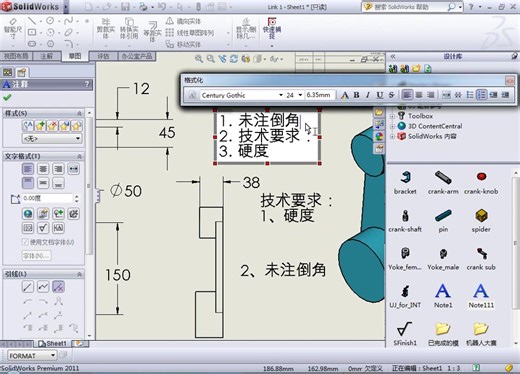Center text in formatting toolbar
Viewport: 520px width, 374px height.
(419, 95)
